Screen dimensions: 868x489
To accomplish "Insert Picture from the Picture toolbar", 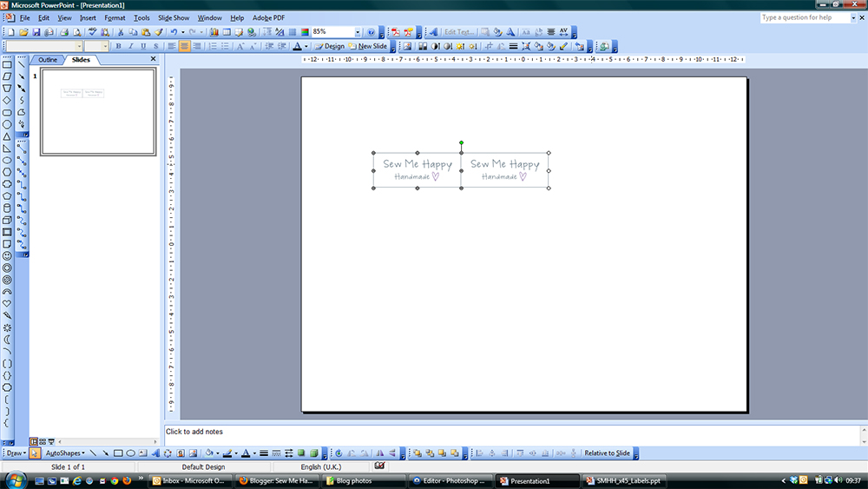I will [407, 47].
